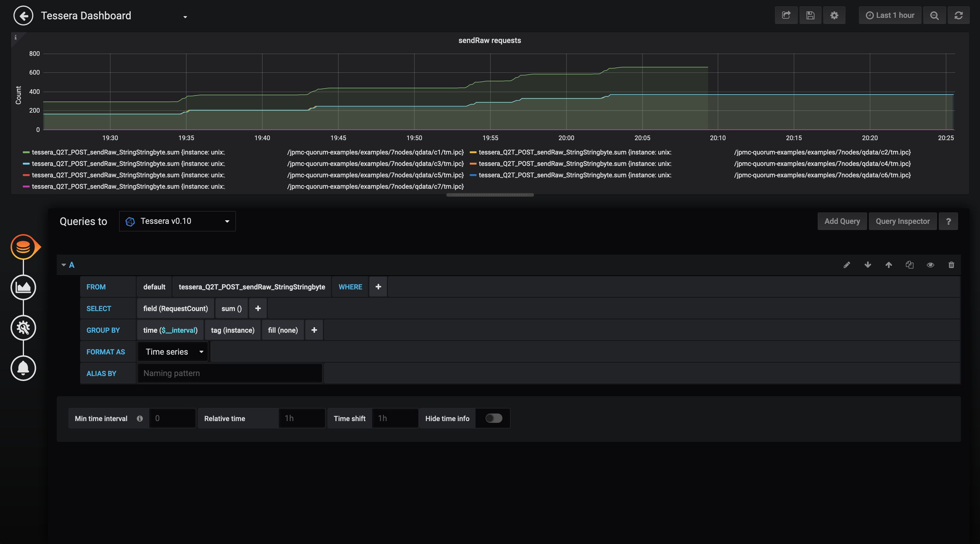Open FORMAT AS Time series dropdown
Viewport: 980px width, 544px height.
(173, 352)
